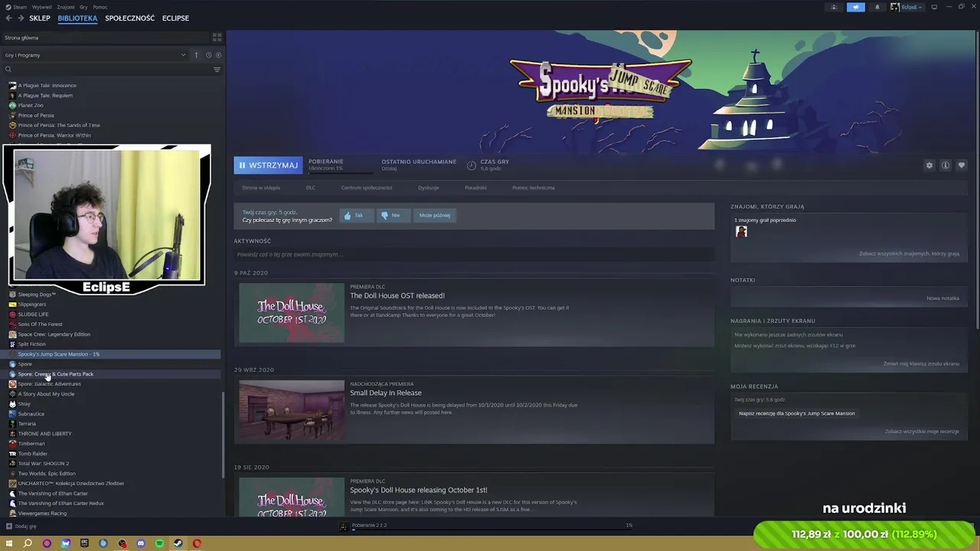The image size is (980, 551).
Task: Open the Pomoc menu
Action: pos(100,7)
